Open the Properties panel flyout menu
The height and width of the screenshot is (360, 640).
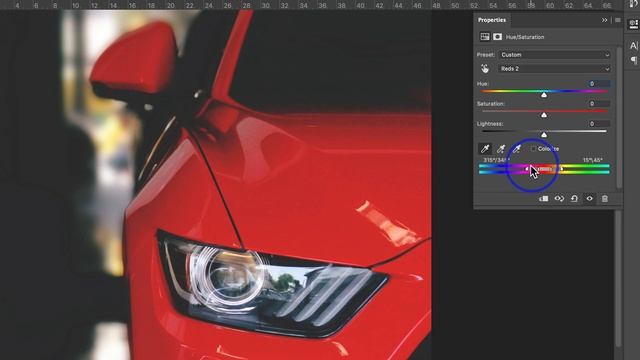(x=618, y=20)
